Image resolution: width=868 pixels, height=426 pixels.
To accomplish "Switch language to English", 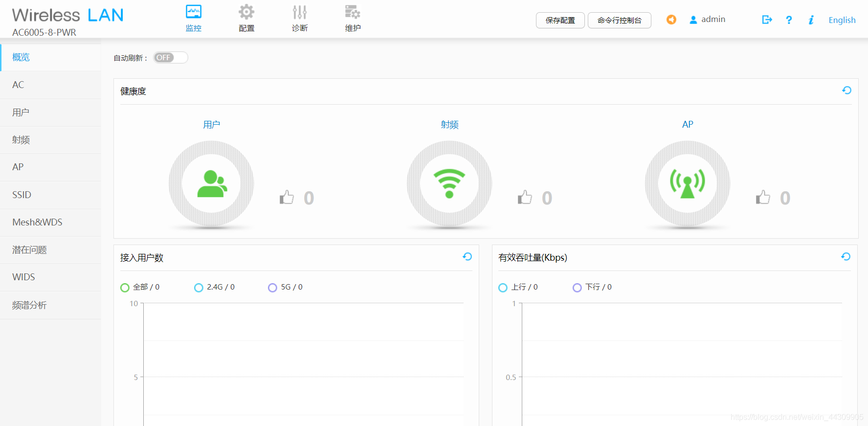I will pos(842,20).
